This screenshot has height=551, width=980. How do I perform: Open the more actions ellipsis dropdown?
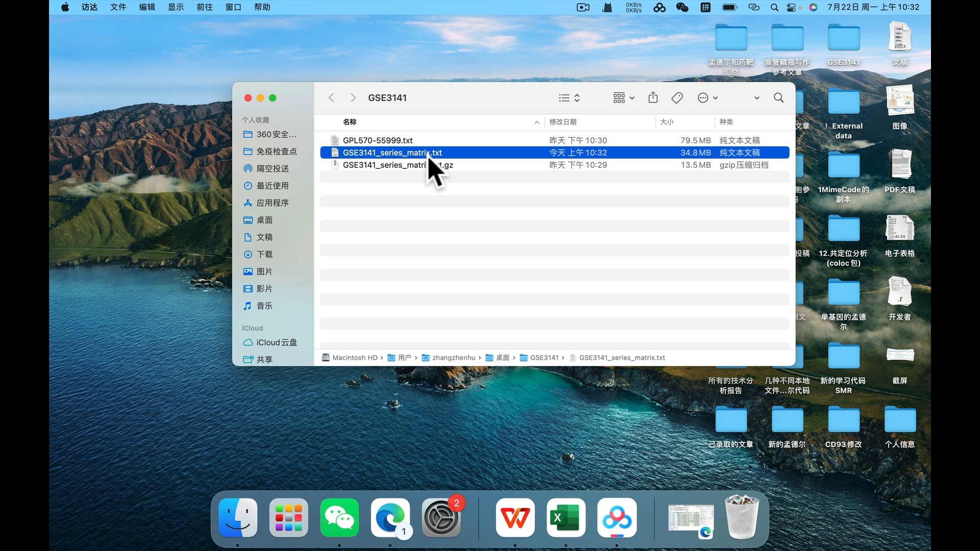pyautogui.click(x=707, y=97)
